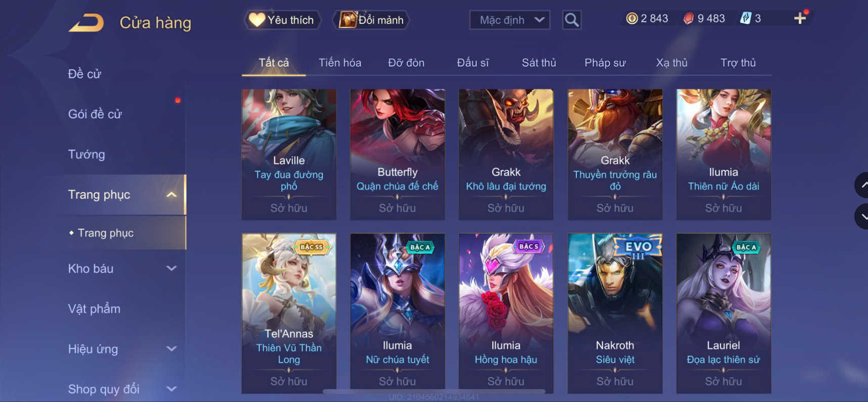The height and width of the screenshot is (402, 868).
Task: Select the Laville Tay đua đường phố skin
Action: [x=289, y=154]
